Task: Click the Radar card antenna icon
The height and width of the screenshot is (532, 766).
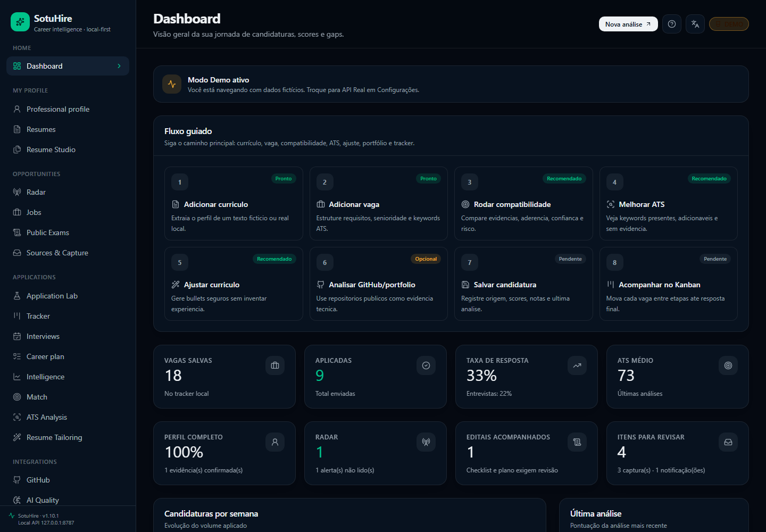Action: click(426, 442)
